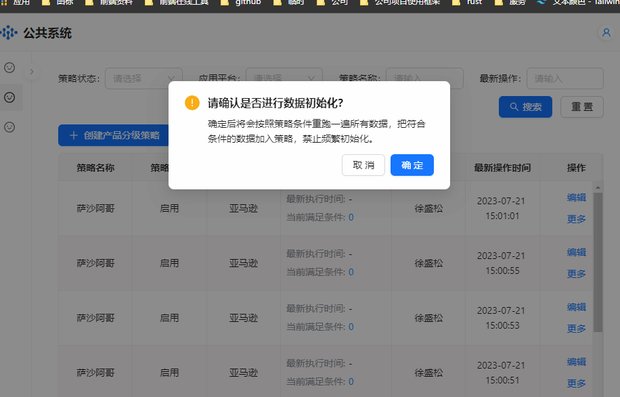Screen dimensions: 620x397
Task: Open 更多 for the 15:00:55 row
Action: pos(576,274)
